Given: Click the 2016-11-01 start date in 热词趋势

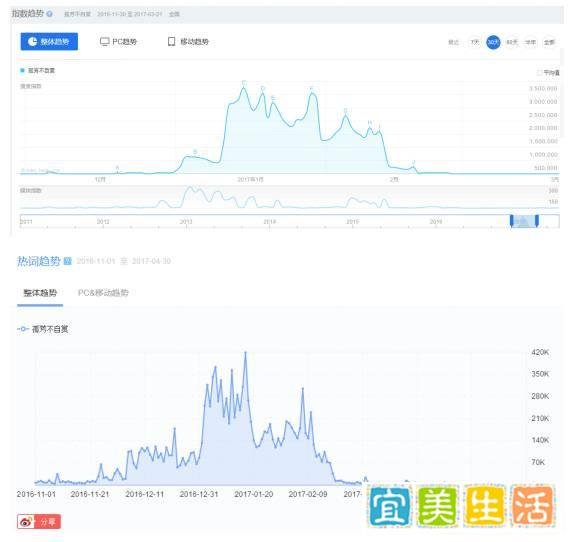Looking at the screenshot, I should [x=96, y=261].
